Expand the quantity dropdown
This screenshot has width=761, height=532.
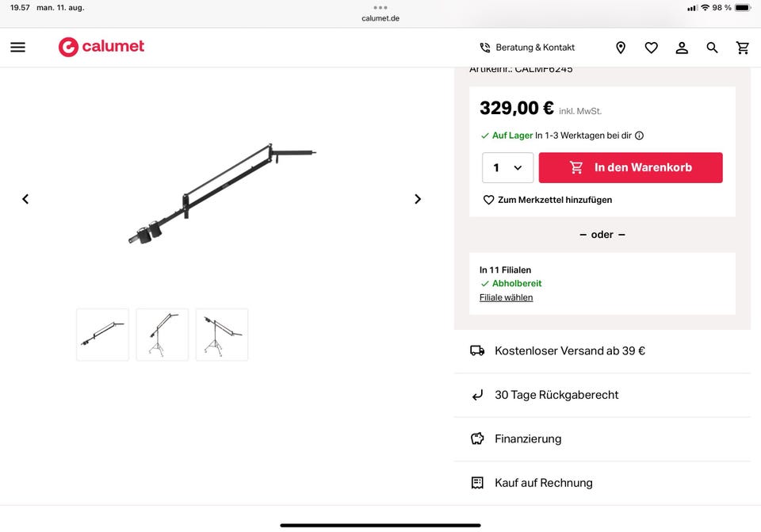tap(507, 168)
